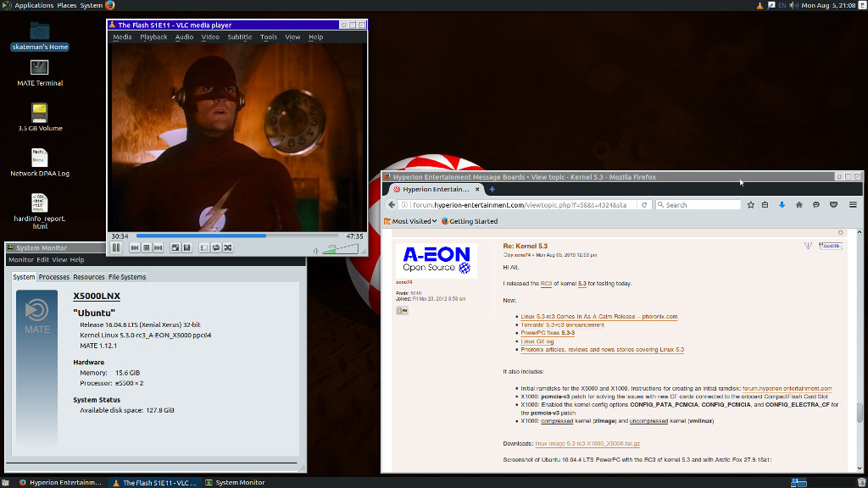The height and width of the screenshot is (488, 868).
Task: Click the Firefox URL address field
Action: tap(520, 205)
